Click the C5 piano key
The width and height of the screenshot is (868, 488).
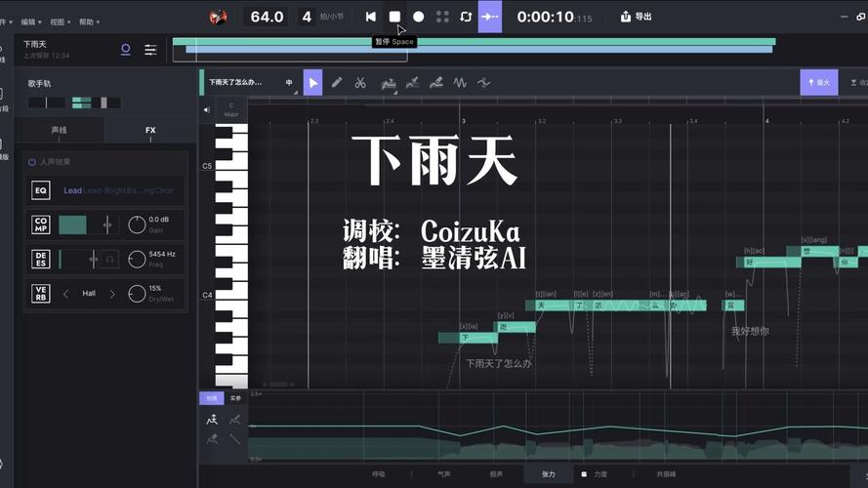pyautogui.click(x=231, y=166)
